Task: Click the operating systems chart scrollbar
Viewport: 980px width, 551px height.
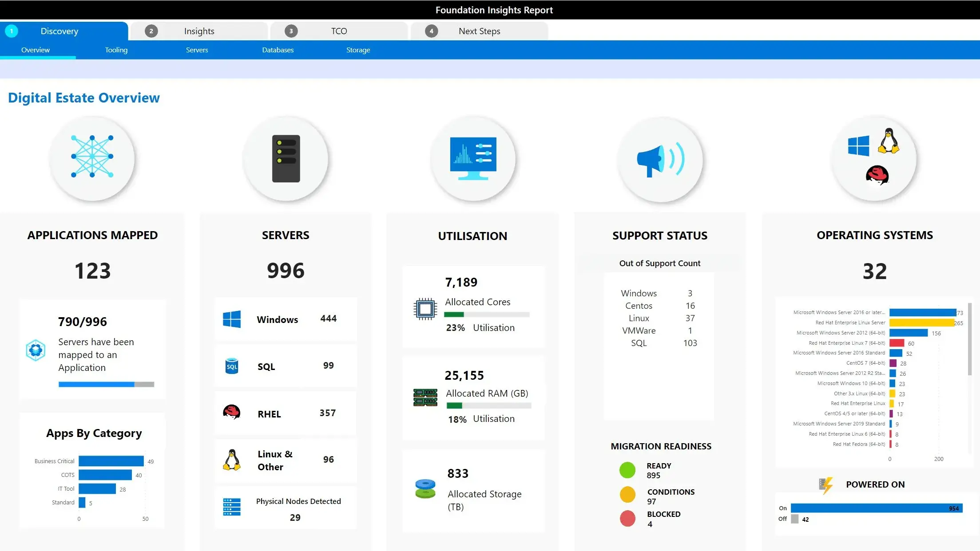Action: point(969,339)
